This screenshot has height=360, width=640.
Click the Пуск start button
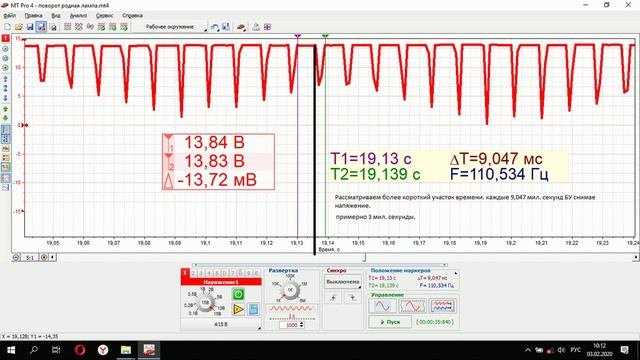390,322
